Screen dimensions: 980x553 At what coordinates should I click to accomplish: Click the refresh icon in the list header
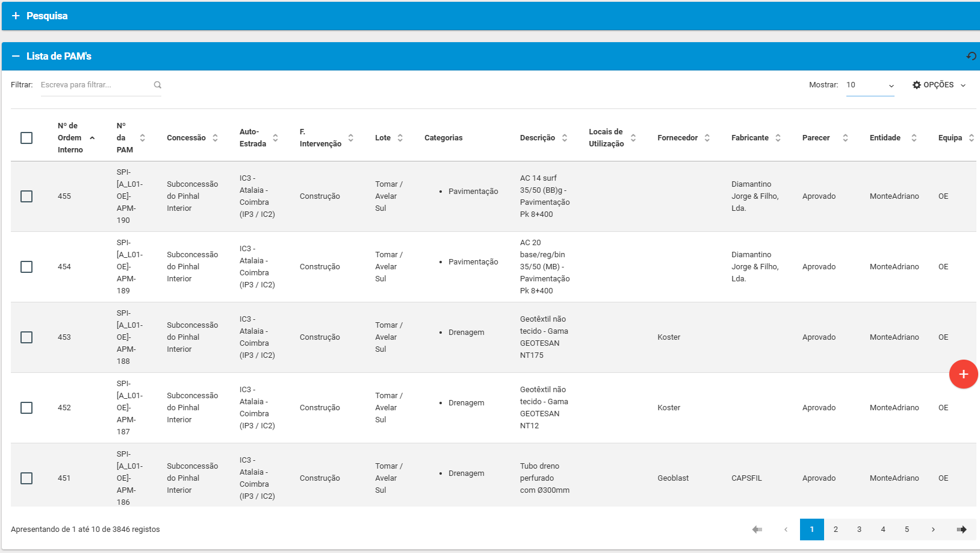tap(971, 56)
